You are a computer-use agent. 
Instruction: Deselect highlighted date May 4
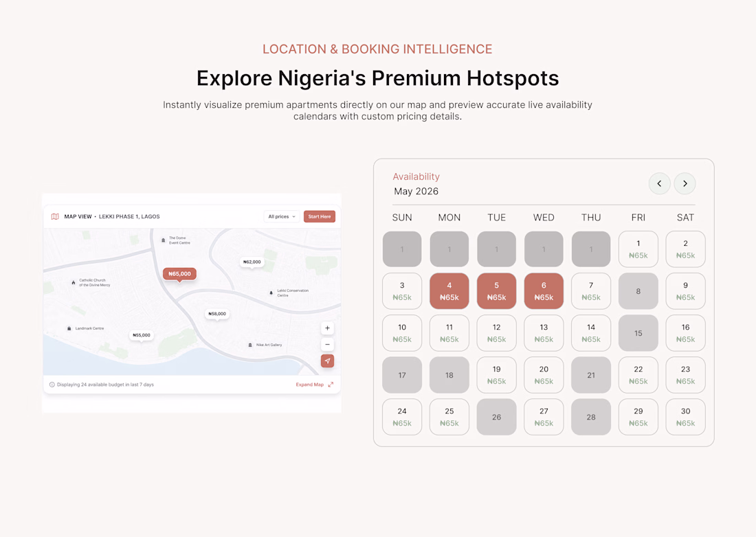(449, 291)
